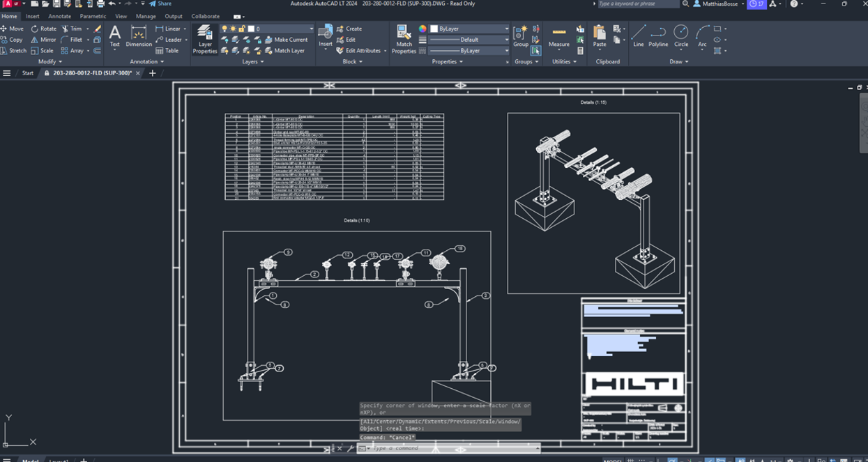Image resolution: width=868 pixels, height=462 pixels.
Task: Select the Scale tool
Action: coord(42,51)
